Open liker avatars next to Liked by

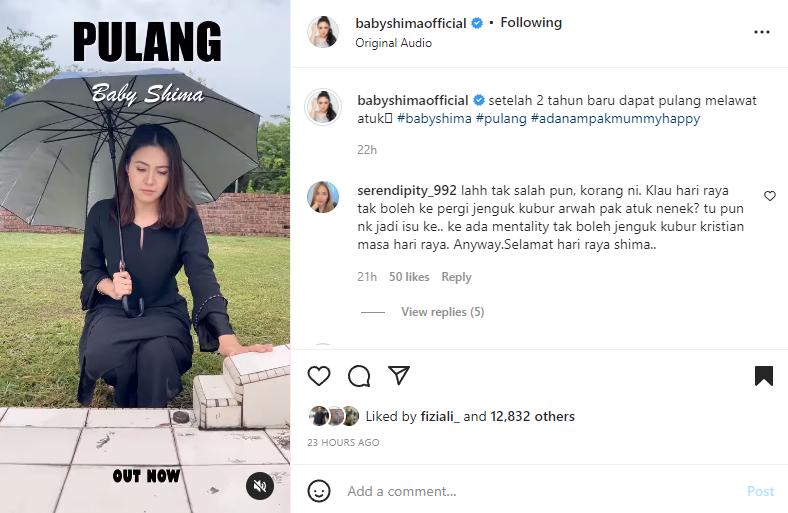coord(334,417)
